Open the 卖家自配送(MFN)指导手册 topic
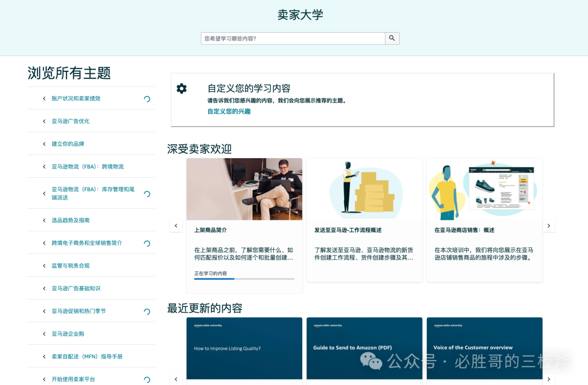This screenshot has width=588, height=385. [x=87, y=357]
